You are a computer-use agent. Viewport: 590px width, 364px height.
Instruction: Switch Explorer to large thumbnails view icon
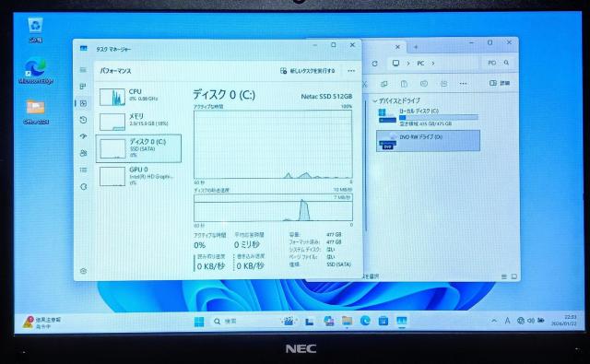coord(514,276)
